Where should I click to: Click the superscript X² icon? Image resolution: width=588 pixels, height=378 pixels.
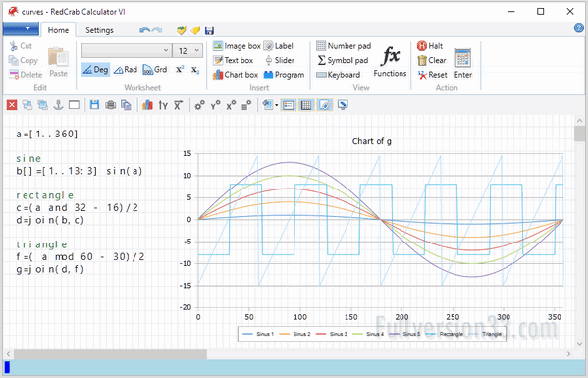(x=180, y=70)
